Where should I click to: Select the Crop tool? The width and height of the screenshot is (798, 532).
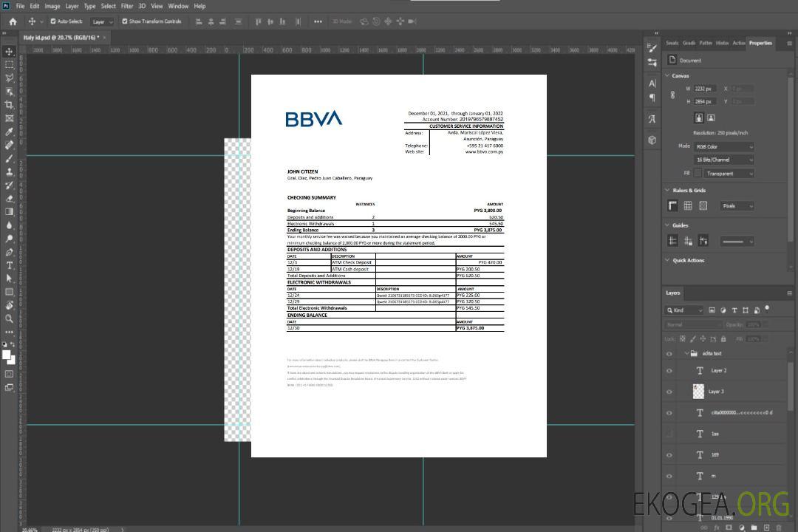9,105
